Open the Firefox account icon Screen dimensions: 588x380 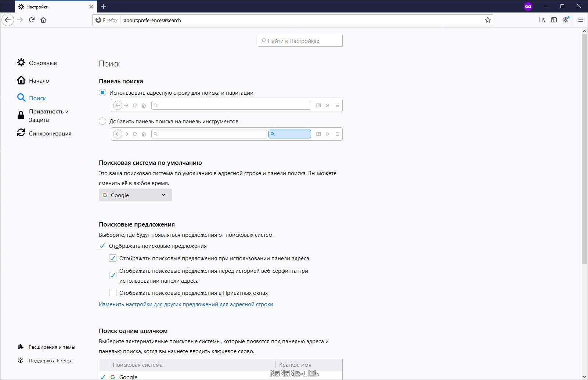tap(566, 20)
